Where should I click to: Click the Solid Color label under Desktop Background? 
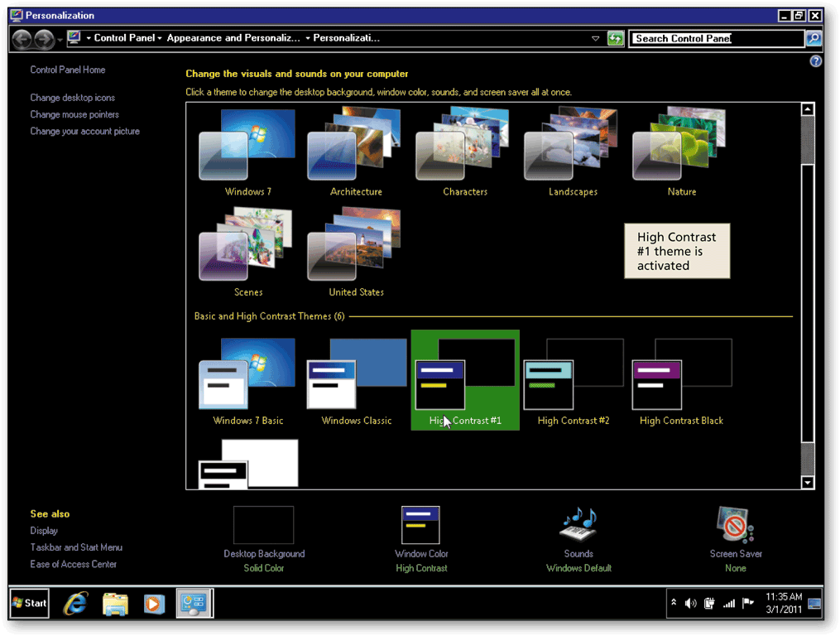click(x=263, y=568)
